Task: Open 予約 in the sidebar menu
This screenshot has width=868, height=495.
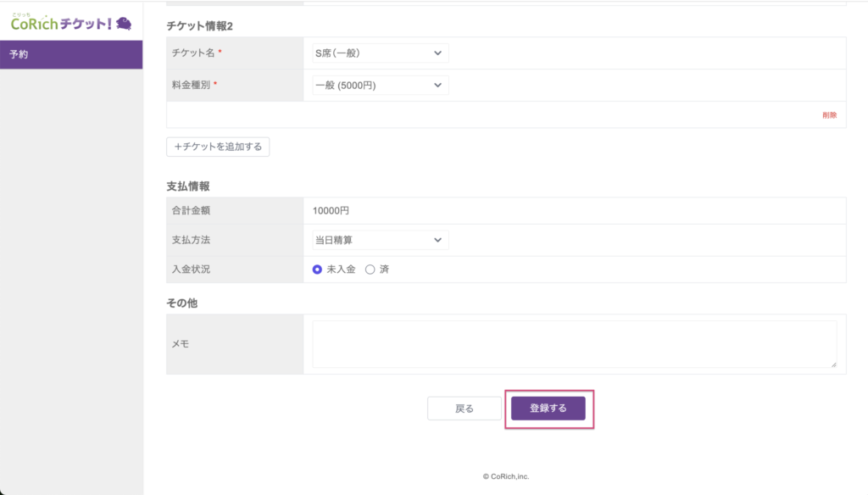Action: click(x=71, y=54)
